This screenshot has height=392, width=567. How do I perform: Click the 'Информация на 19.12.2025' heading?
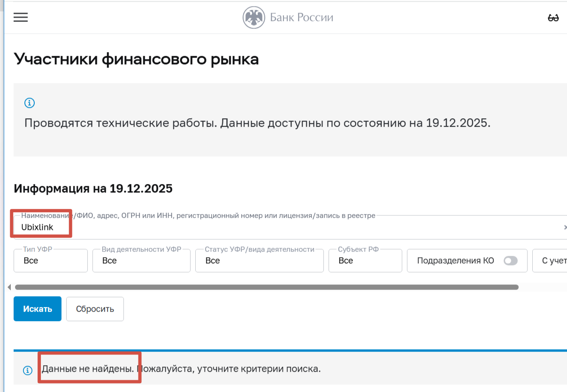coord(93,189)
